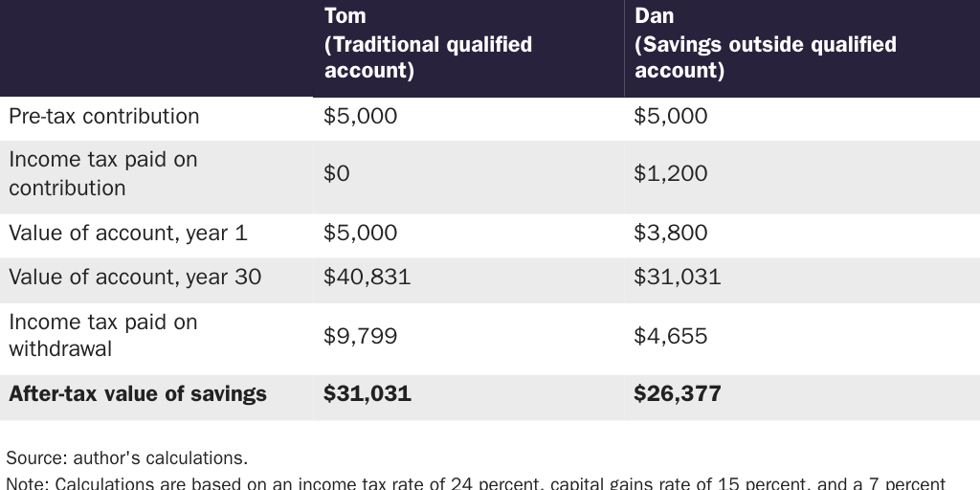Click Tom's $0 income tax cell
980x490 pixels.
coord(338,173)
